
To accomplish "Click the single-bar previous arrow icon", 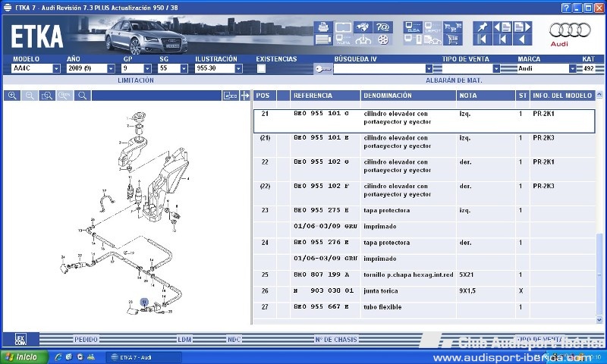I will [502, 39].
